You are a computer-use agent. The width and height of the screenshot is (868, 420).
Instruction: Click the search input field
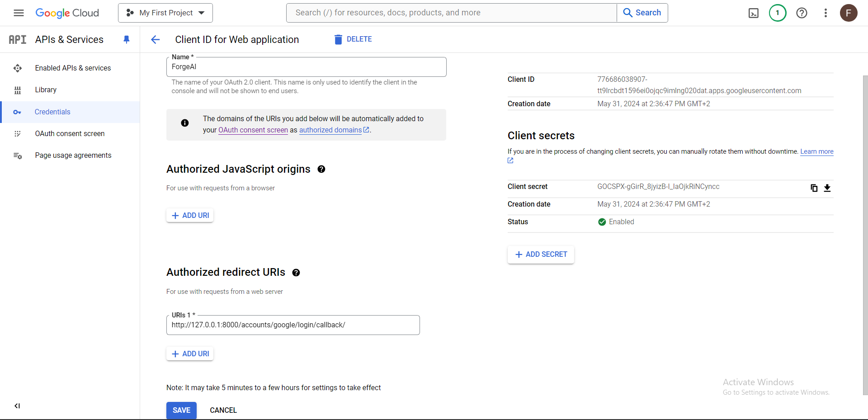(451, 13)
